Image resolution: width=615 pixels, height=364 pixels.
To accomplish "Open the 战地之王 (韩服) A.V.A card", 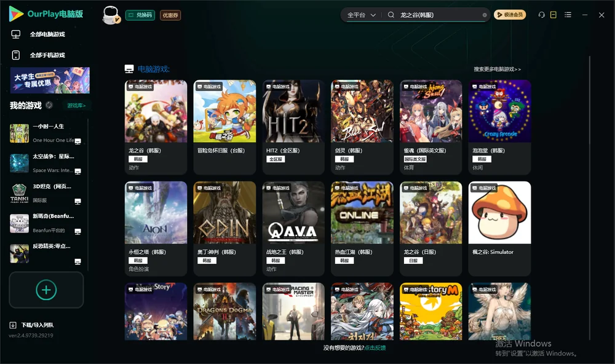I will click(293, 229).
